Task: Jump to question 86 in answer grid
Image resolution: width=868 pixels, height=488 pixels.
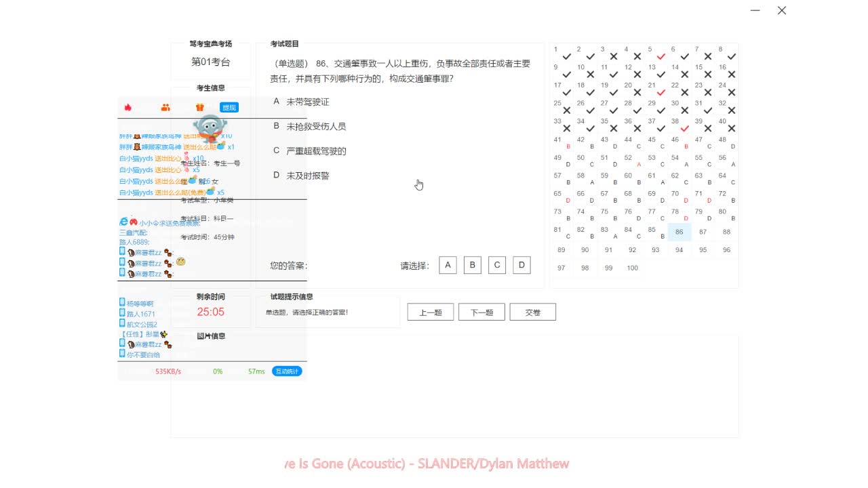Action: click(679, 232)
